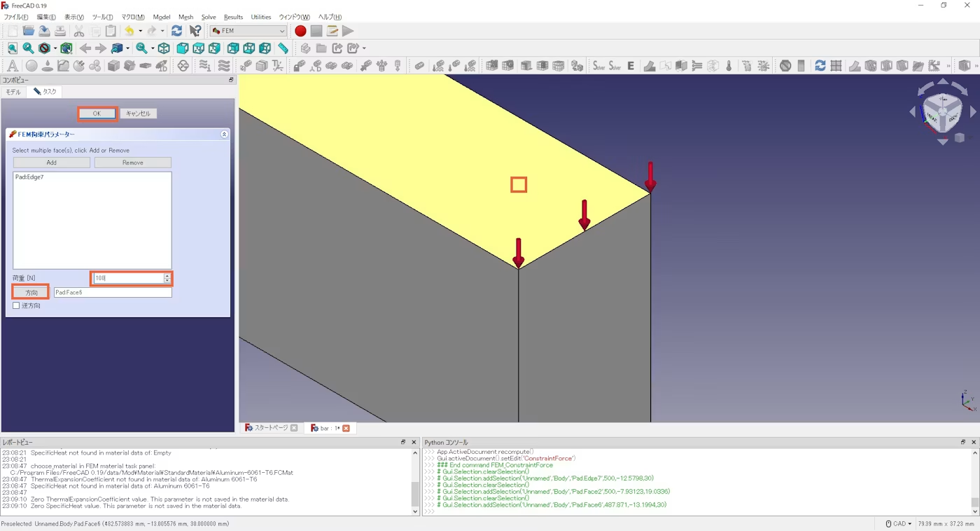The image size is (980, 531).
Task: Open the redo history dropdown arrow
Action: (x=162, y=31)
